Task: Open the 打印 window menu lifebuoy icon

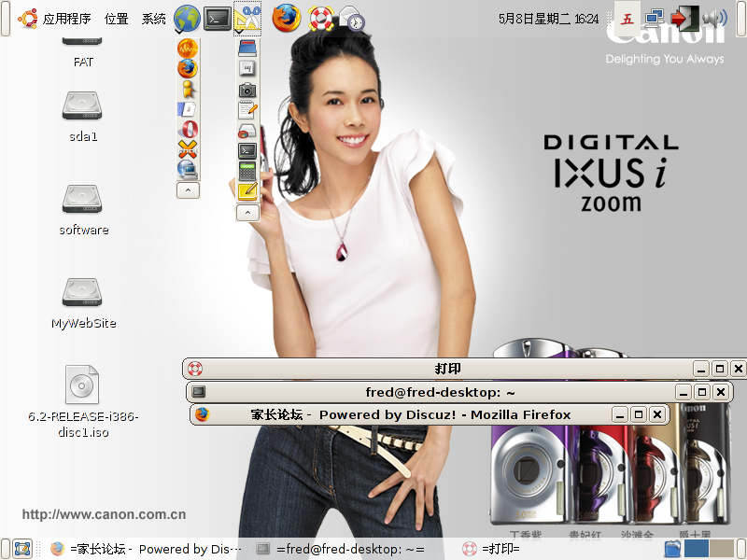Action: pos(195,369)
